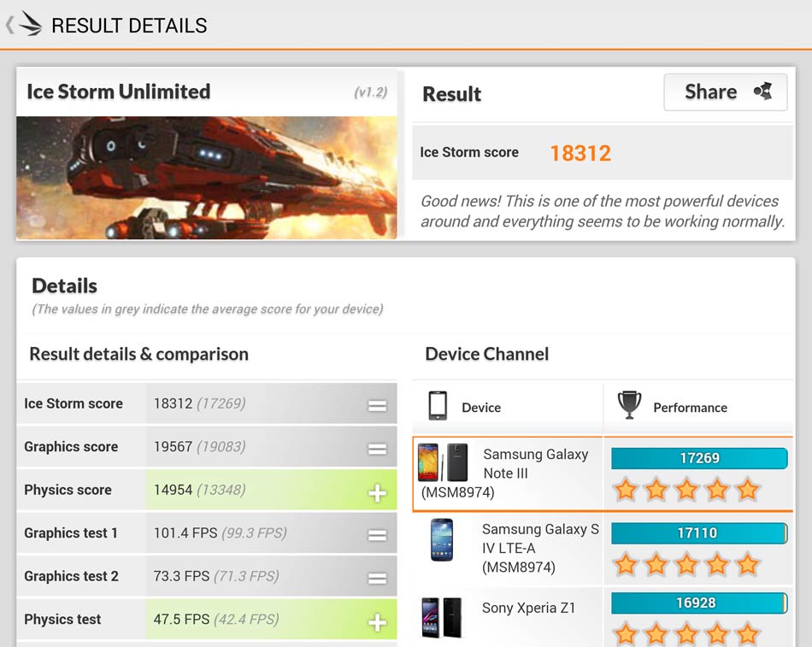Screen dimensions: 812x647
Task: Click the 14954 Physics score value
Action: pyautogui.click(x=173, y=490)
